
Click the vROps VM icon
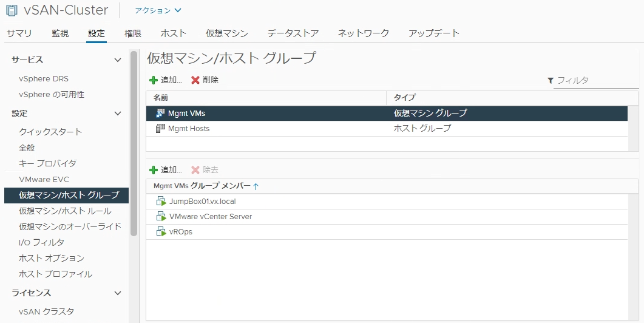161,232
